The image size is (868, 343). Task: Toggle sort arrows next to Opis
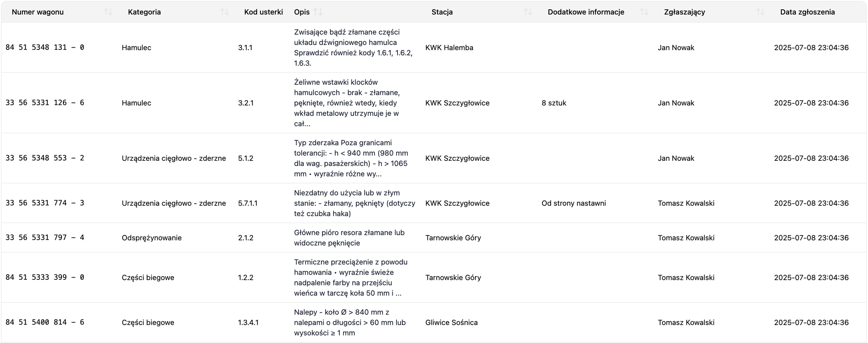tap(318, 12)
